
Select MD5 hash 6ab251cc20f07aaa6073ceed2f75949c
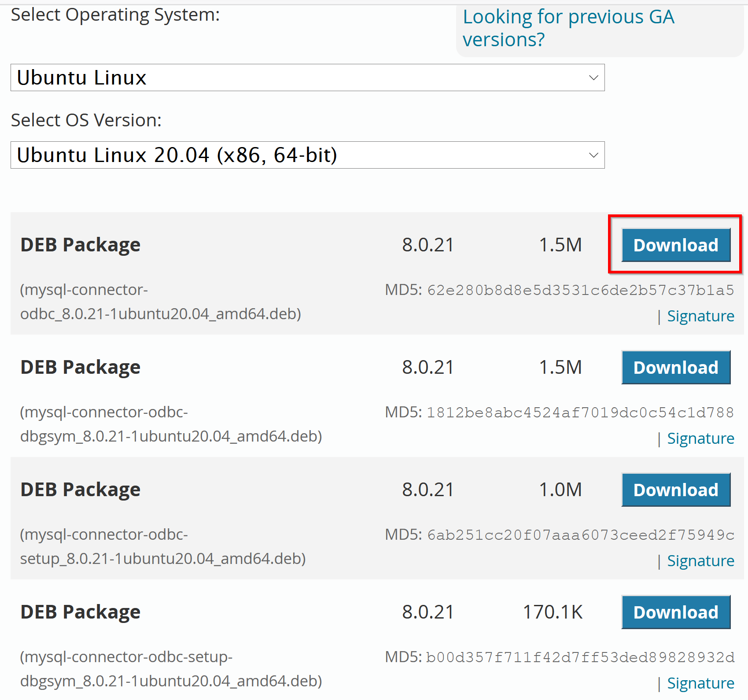[x=581, y=535]
